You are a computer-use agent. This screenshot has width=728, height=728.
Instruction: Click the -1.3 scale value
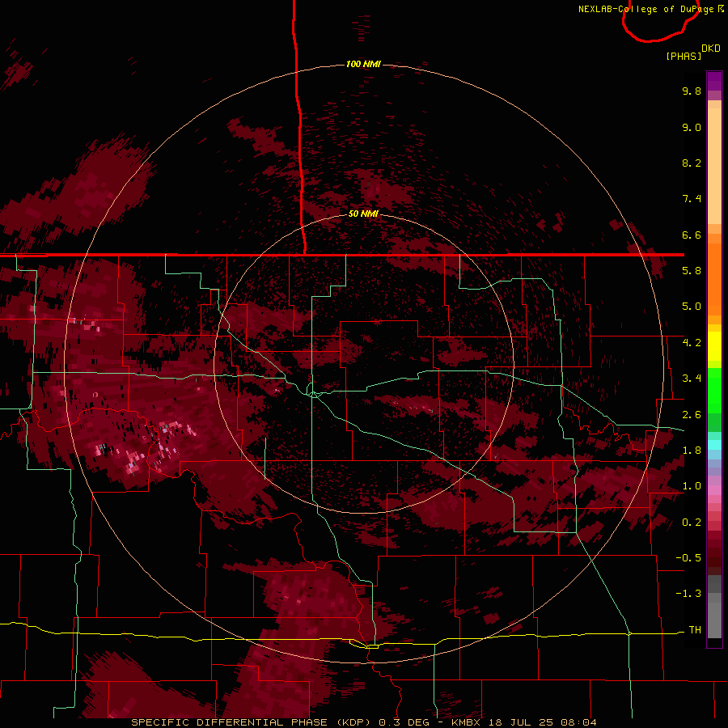[688, 594]
